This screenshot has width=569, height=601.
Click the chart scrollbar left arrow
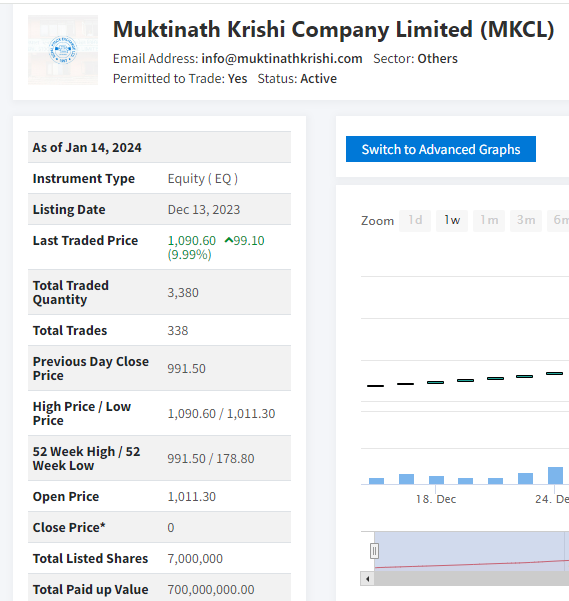pos(367,579)
